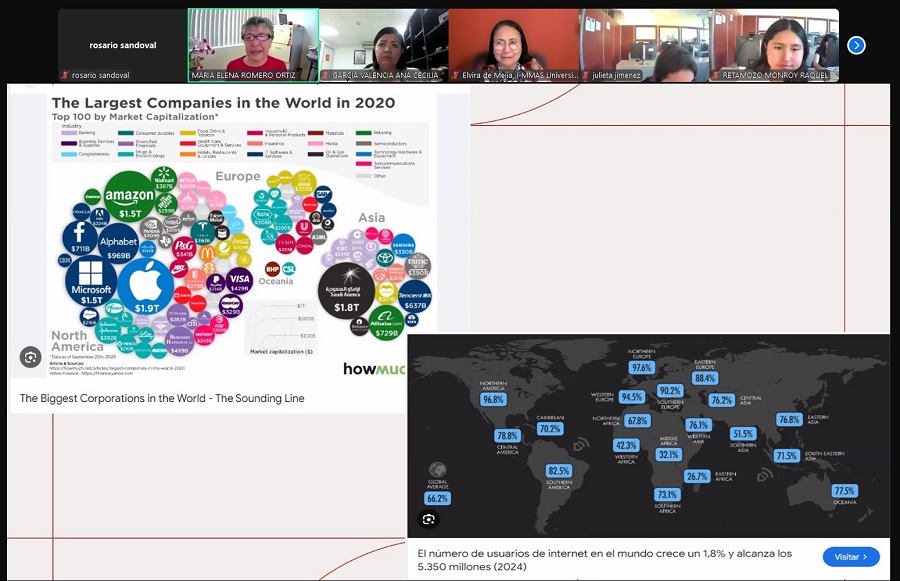Click muted mic icon beside rosario sandoval

click(x=65, y=75)
